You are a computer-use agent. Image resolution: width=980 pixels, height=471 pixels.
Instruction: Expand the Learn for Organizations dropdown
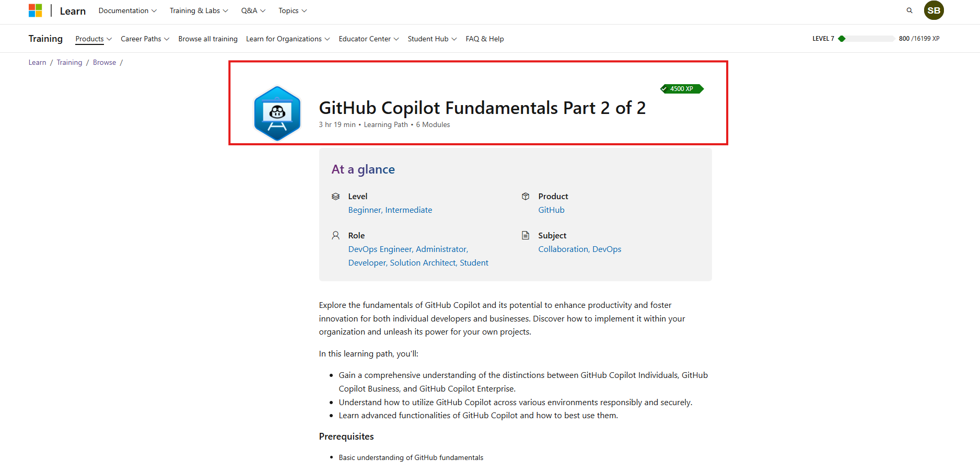(x=287, y=38)
